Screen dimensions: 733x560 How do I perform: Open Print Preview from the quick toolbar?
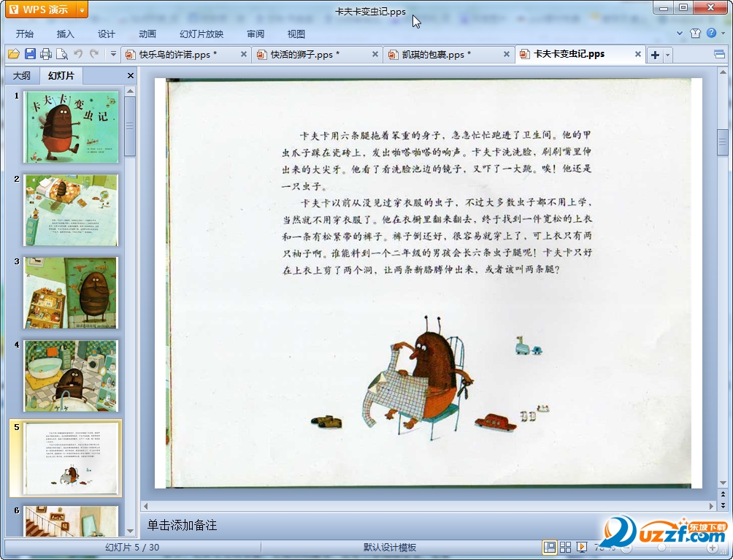[x=62, y=54]
